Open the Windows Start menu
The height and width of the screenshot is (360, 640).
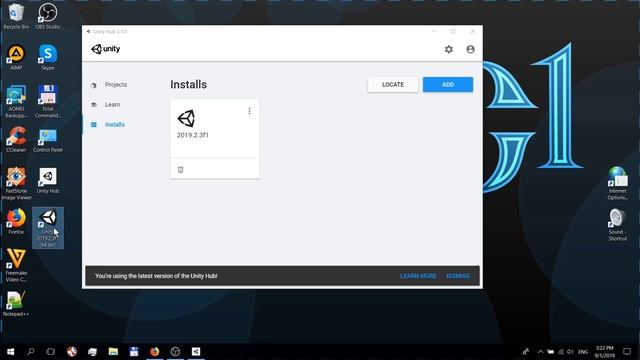11,351
